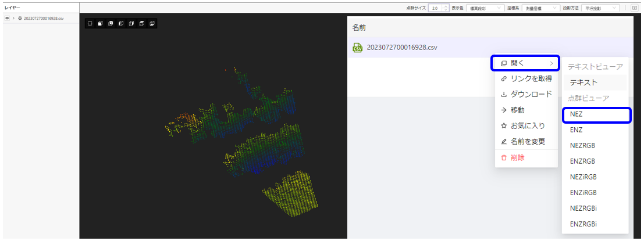This screenshot has width=644, height=241.
Task: Click the trash icon beside 削除
Action: click(504, 157)
